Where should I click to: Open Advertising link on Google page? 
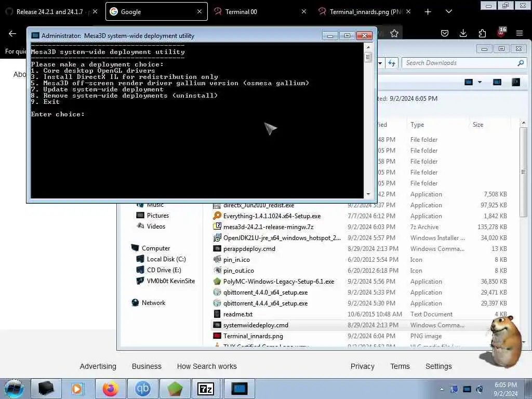click(x=98, y=366)
